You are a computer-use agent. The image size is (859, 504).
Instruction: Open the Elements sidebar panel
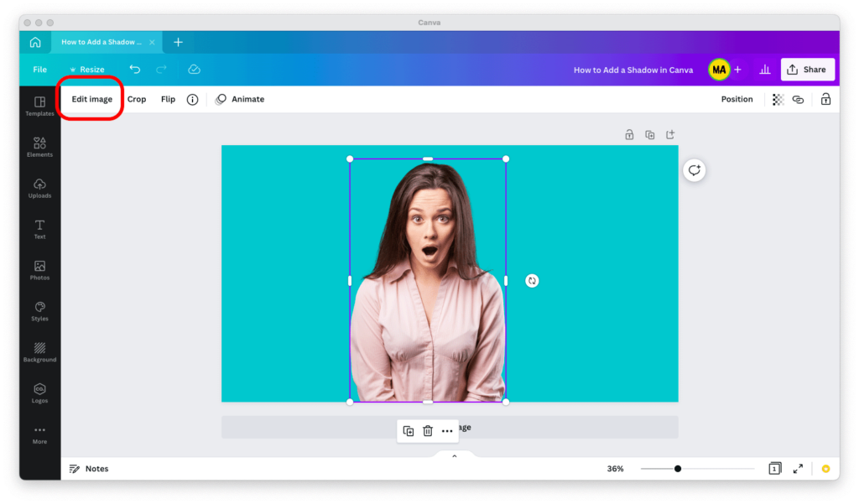40,148
